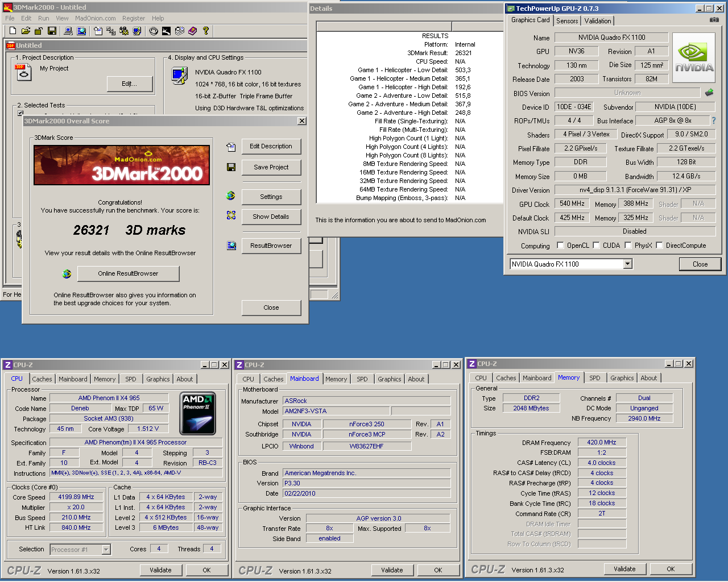Click the black demo picture toolbar icon
The width and height of the screenshot is (728, 582).
pos(166,31)
